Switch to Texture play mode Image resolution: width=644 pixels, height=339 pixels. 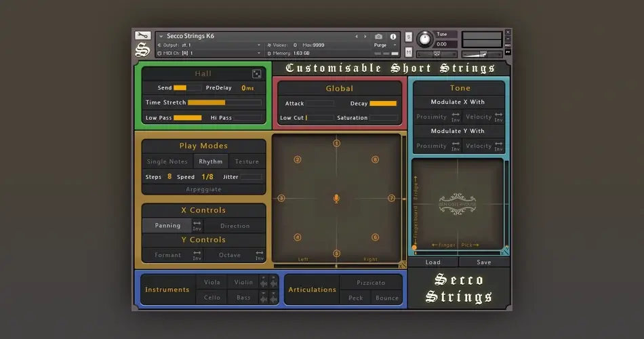[x=247, y=161]
